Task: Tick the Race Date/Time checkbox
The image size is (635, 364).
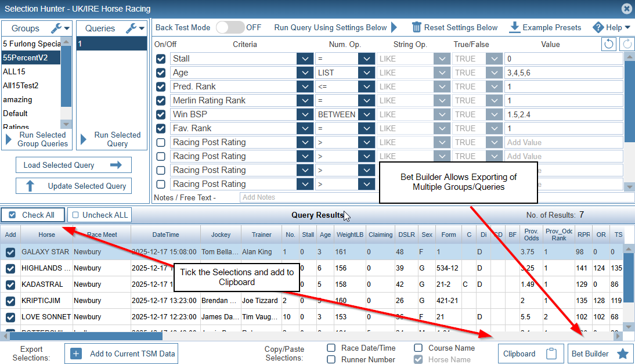Action: [331, 348]
